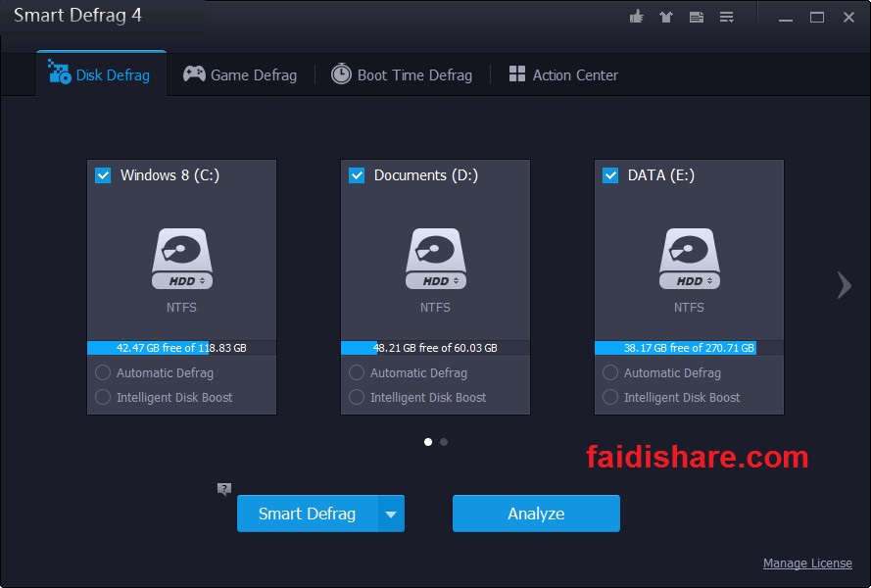Image resolution: width=871 pixels, height=588 pixels.
Task: Click NTFS label under Documents (D:)
Action: 435,308
